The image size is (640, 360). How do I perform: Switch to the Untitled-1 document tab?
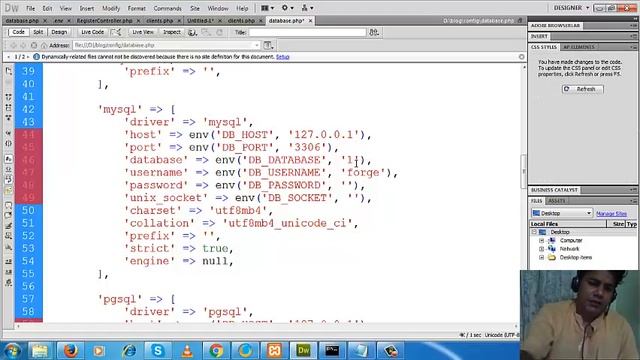click(x=200, y=20)
